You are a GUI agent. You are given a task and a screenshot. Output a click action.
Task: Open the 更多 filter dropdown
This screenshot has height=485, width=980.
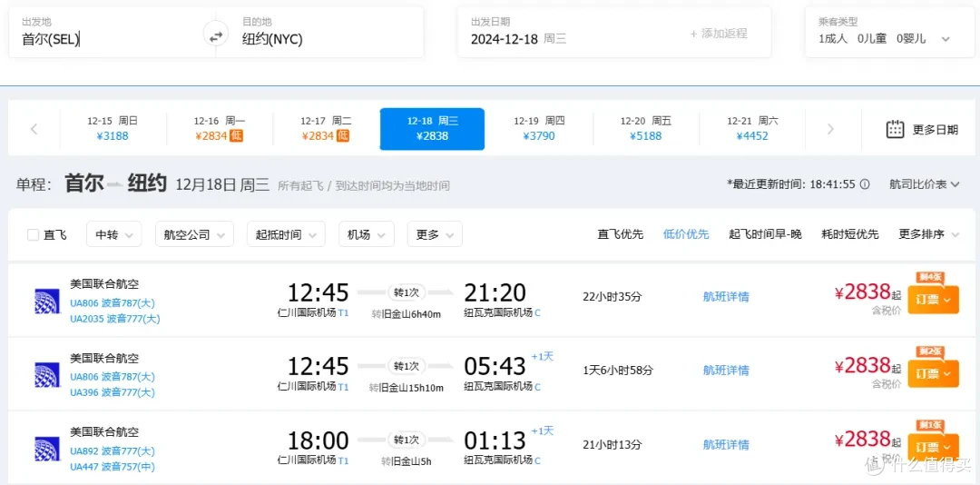[x=435, y=234]
